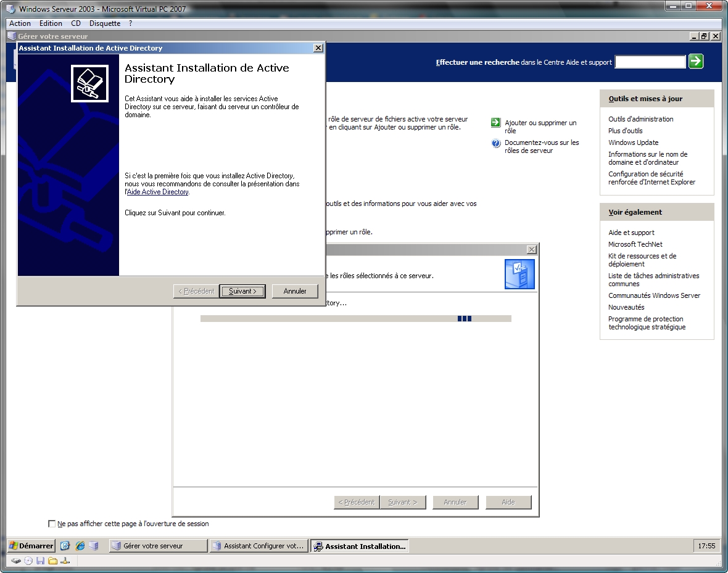Open 'Outils d'administration' link
The height and width of the screenshot is (573, 728).
tap(641, 119)
